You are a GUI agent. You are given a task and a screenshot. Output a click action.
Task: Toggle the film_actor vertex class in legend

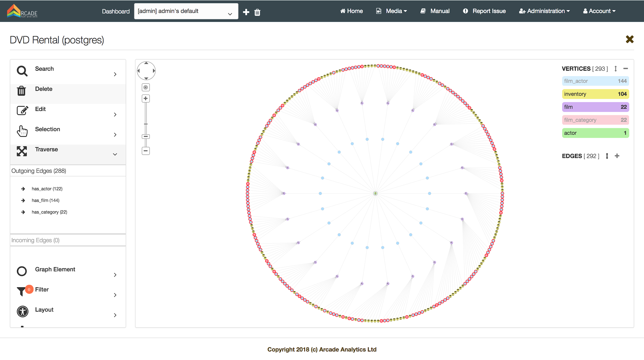click(595, 81)
